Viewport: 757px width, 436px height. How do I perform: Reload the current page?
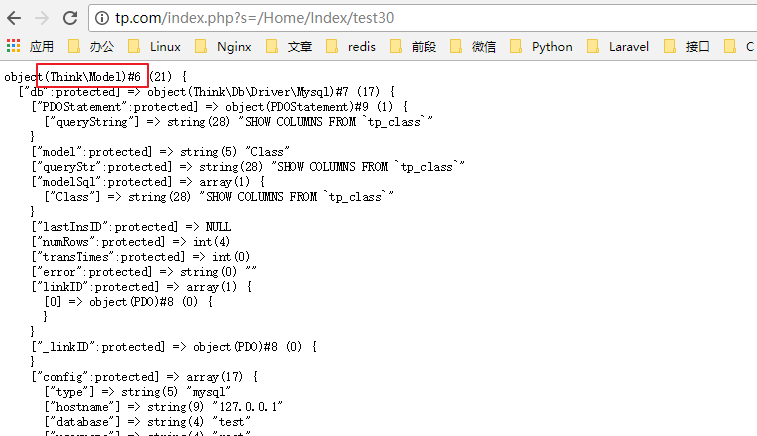(70, 17)
